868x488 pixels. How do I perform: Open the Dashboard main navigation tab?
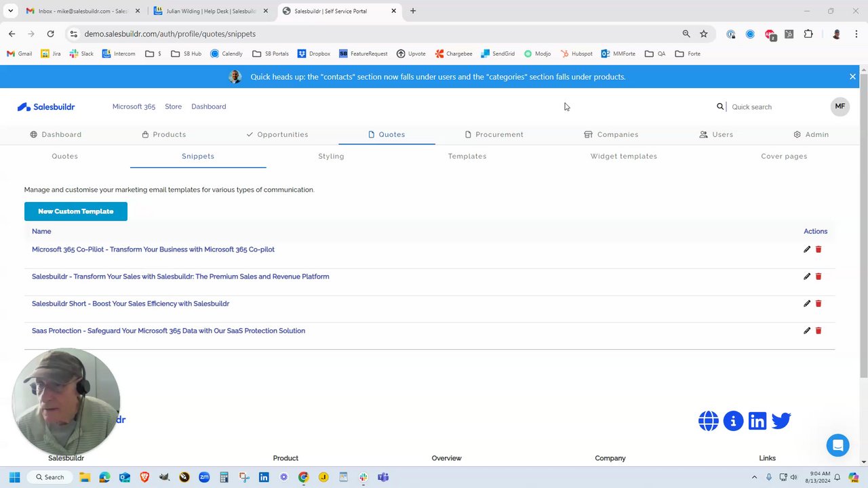point(56,135)
